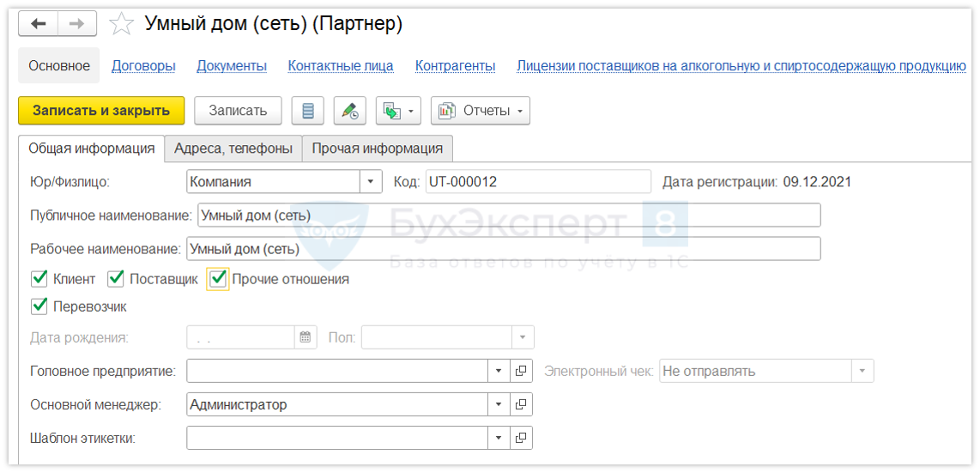
Task: Click the Рабочее наименование field
Action: tap(503, 249)
